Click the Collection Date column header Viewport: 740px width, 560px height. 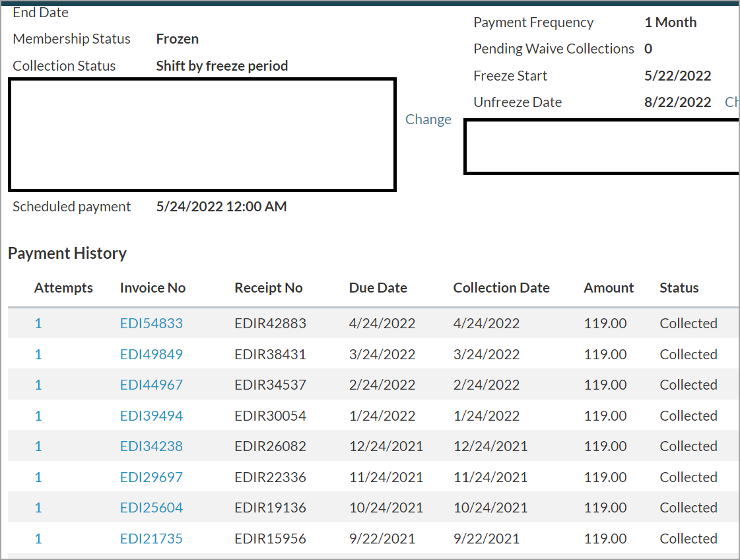pos(501,288)
